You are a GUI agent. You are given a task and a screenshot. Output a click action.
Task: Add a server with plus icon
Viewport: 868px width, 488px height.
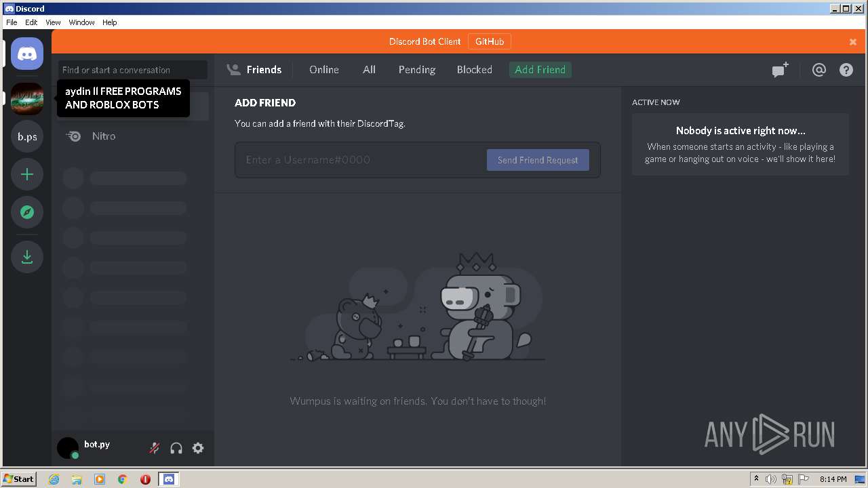coord(27,174)
